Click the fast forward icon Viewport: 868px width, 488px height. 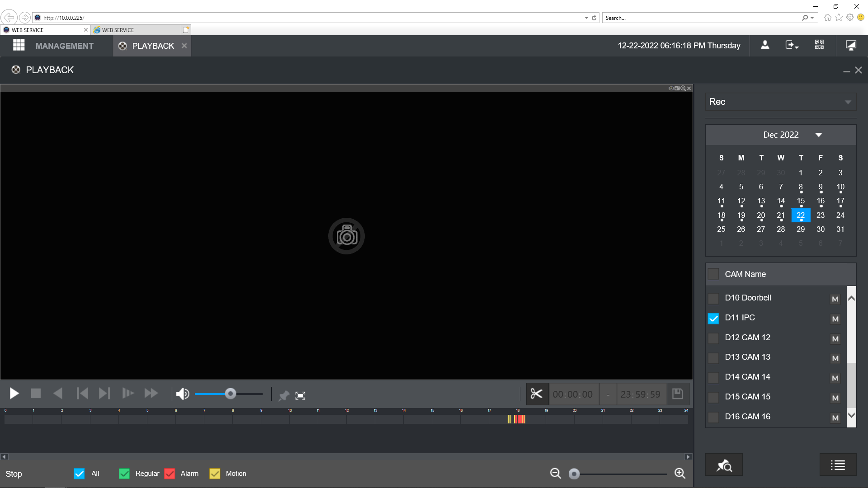[x=151, y=394]
